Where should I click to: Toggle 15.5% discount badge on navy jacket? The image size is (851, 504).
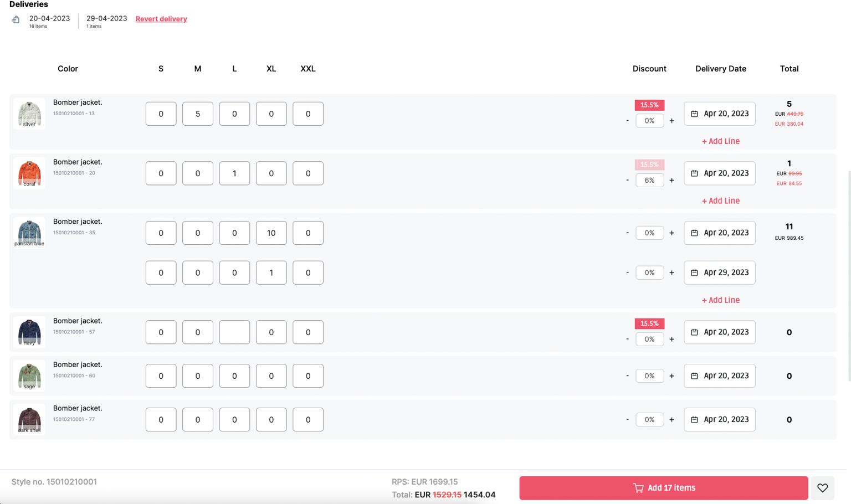[x=649, y=323]
